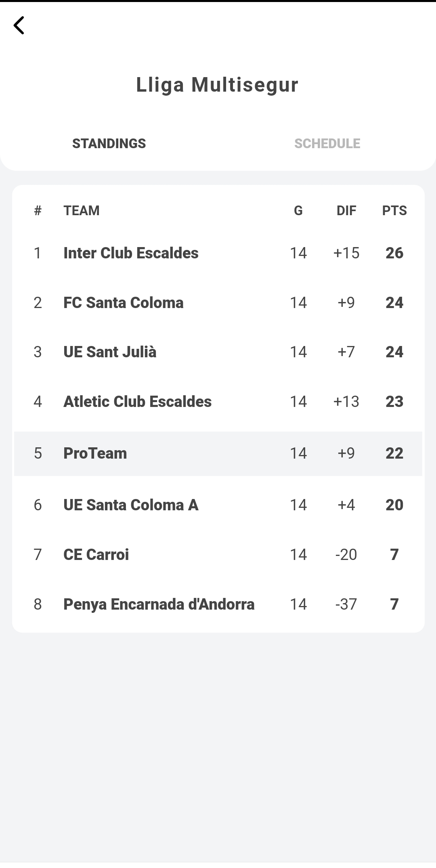Tap the back arrow icon
The height and width of the screenshot is (868, 436).
click(19, 25)
